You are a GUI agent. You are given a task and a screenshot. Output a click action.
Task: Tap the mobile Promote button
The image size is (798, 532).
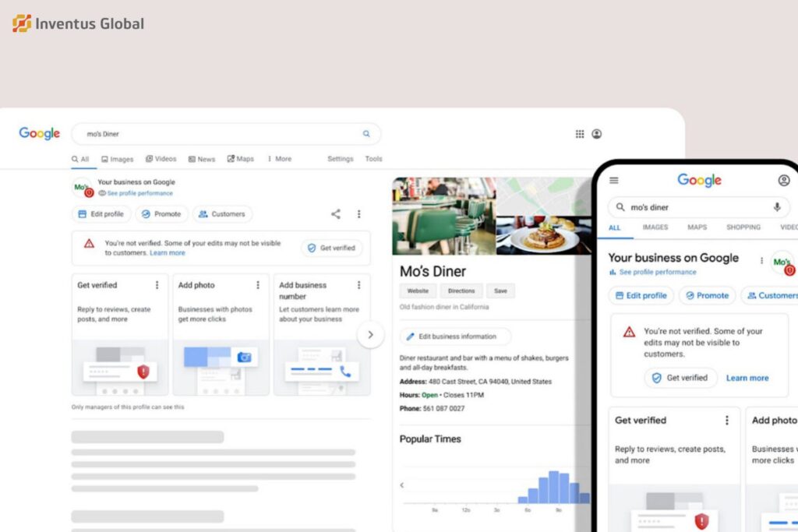[707, 295]
